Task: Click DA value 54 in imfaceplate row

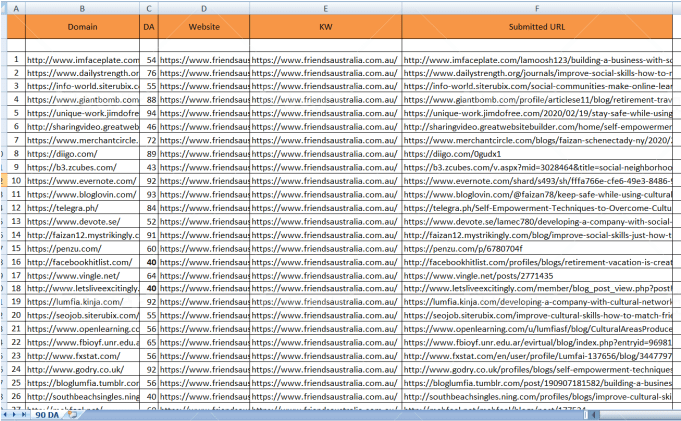Action: click(149, 60)
